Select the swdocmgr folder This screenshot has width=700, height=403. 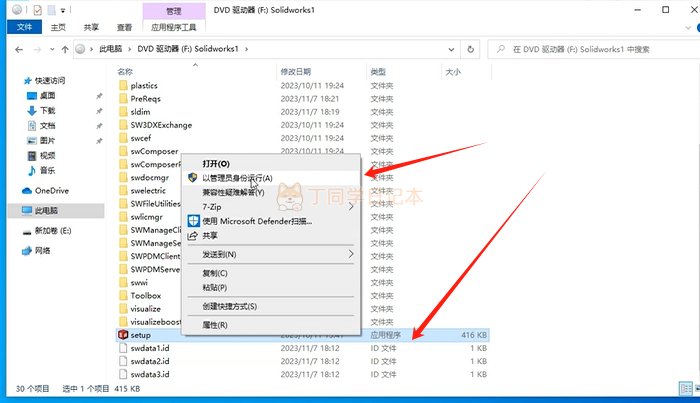[x=150, y=177]
